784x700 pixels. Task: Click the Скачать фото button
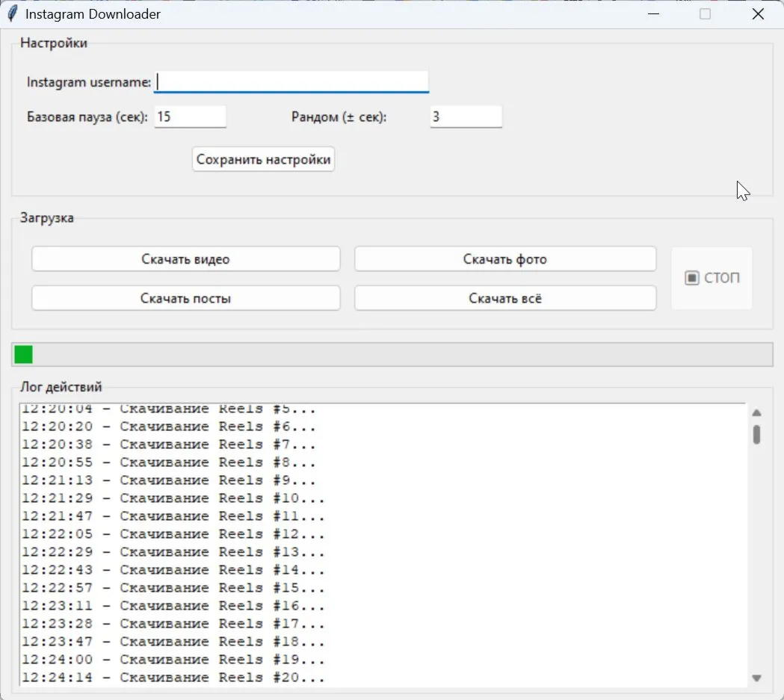point(505,259)
